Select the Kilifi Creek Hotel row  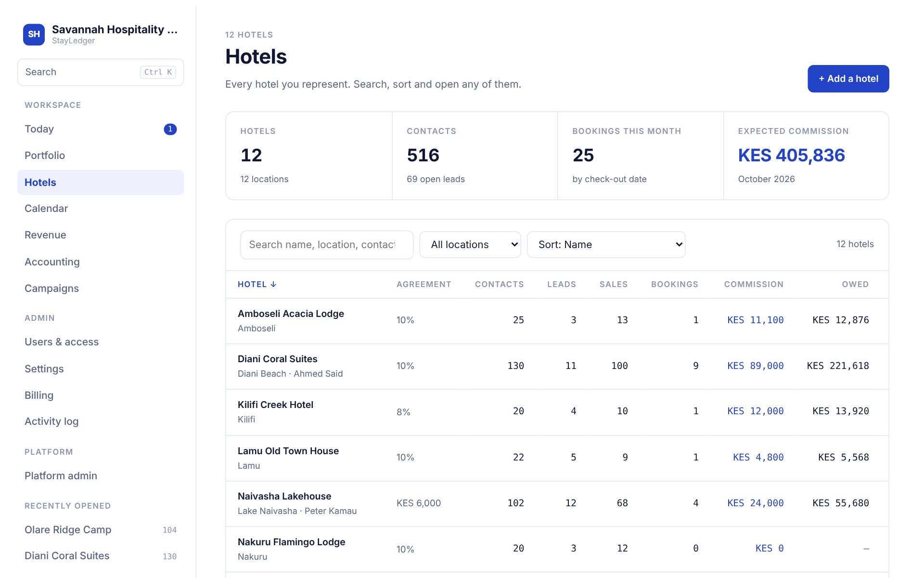[557, 412]
